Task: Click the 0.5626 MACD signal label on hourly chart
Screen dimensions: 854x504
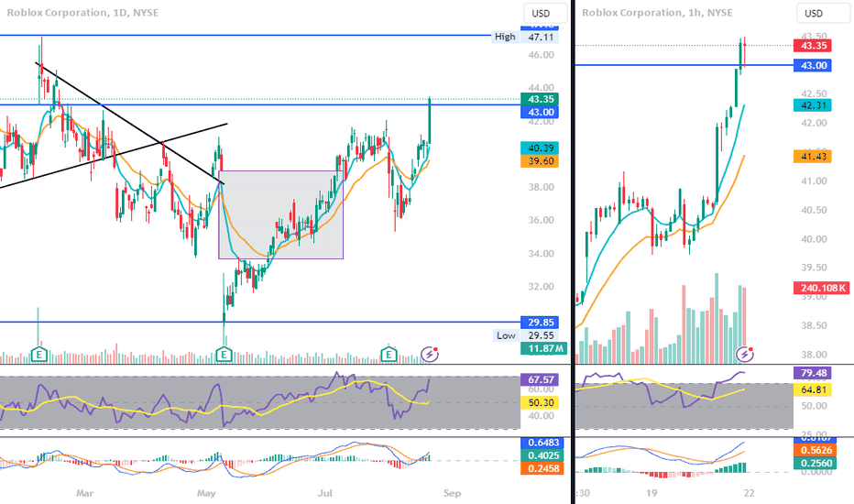Action: pos(816,450)
